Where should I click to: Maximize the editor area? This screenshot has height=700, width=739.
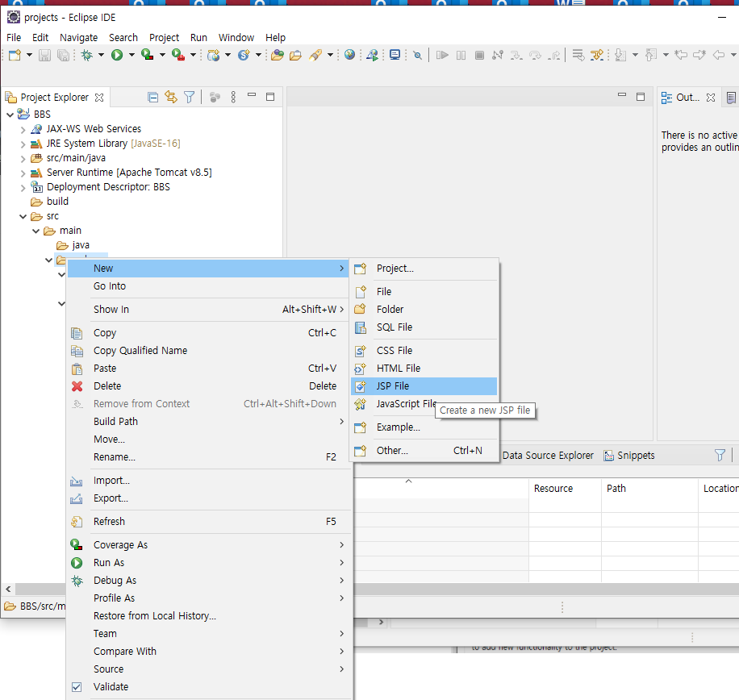click(x=640, y=97)
